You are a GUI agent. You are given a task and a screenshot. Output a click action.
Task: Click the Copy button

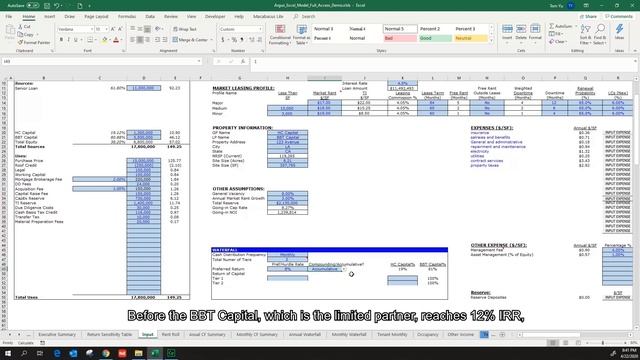pyautogui.click(x=25, y=34)
